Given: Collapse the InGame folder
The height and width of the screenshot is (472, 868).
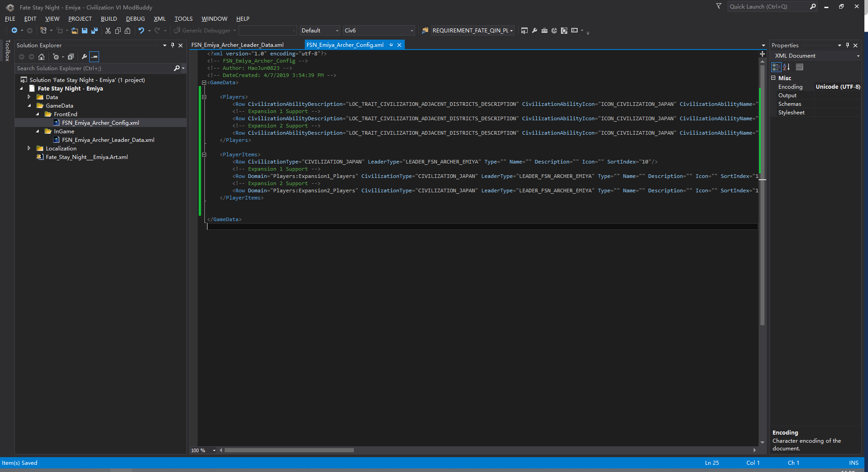Looking at the screenshot, I should [x=37, y=132].
